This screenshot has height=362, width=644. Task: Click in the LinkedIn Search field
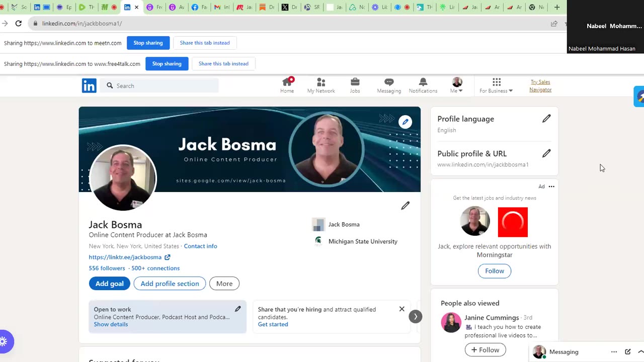pyautogui.click(x=159, y=86)
